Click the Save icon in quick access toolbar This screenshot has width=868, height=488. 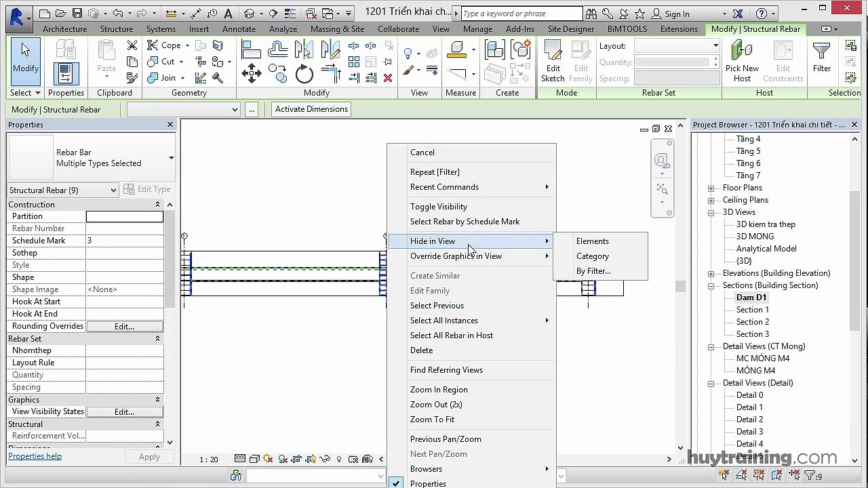click(x=77, y=14)
